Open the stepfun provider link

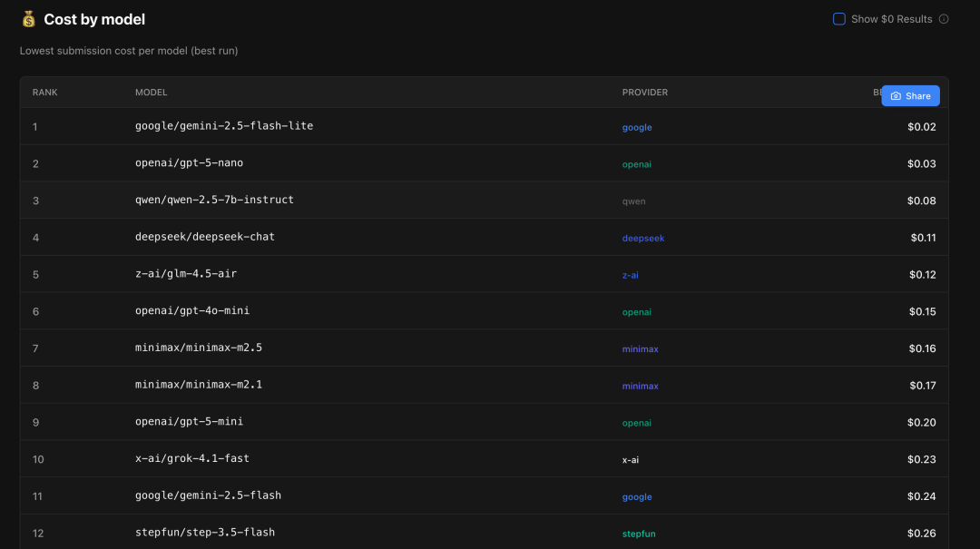pos(639,534)
